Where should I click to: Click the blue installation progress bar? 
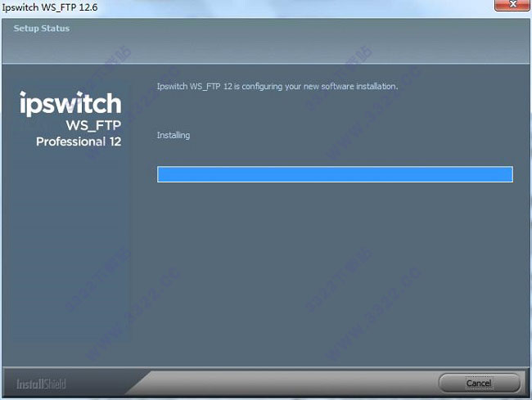point(335,174)
